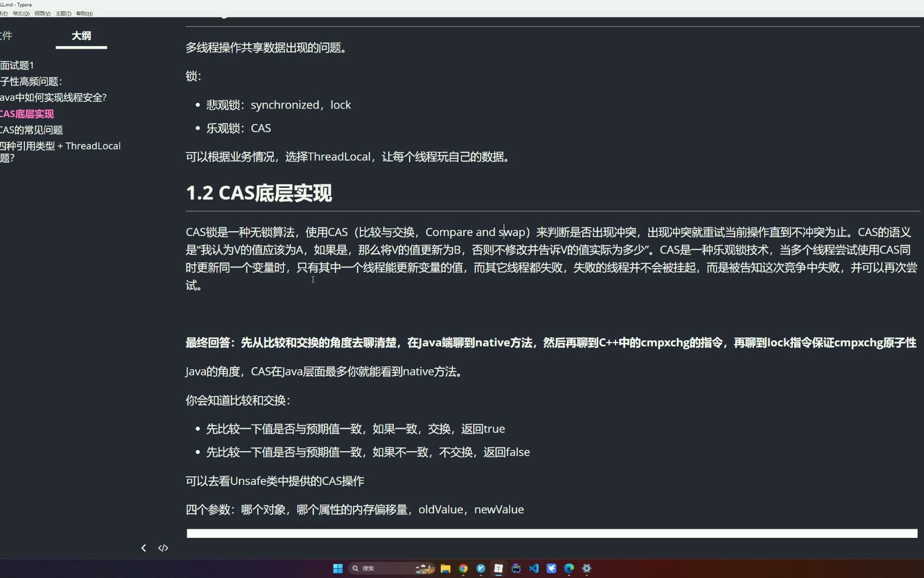Viewport: 924px width, 578px height.
Task: Click the line 多线程操作共享数据出现的问题
Action: tap(268, 48)
